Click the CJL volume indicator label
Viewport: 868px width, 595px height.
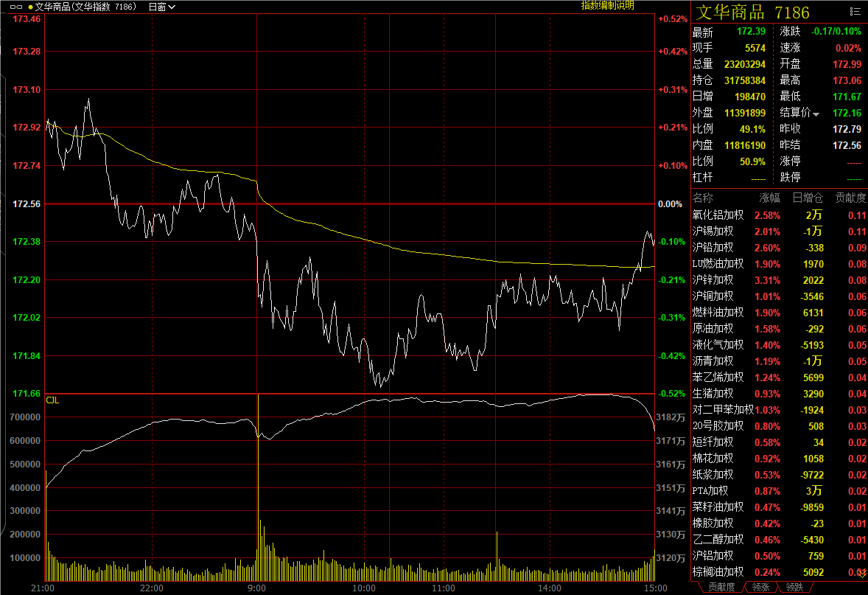52,400
